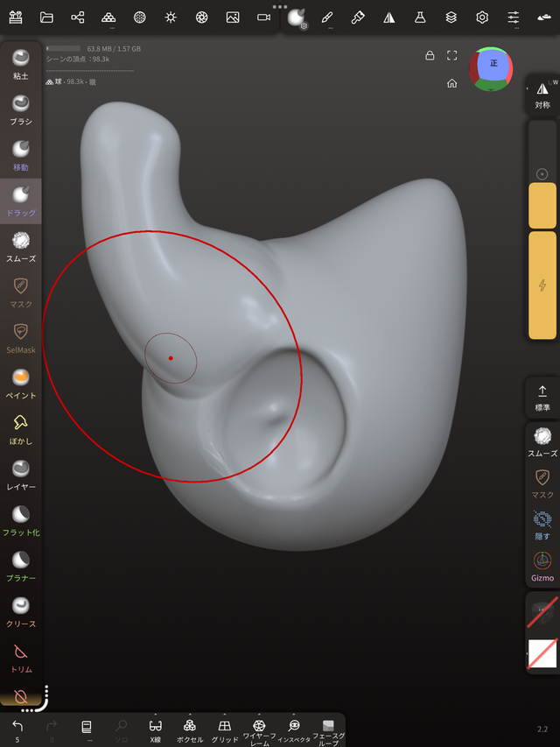560x747 pixels.
Task: Expand the settings gear menu
Action: click(482, 17)
